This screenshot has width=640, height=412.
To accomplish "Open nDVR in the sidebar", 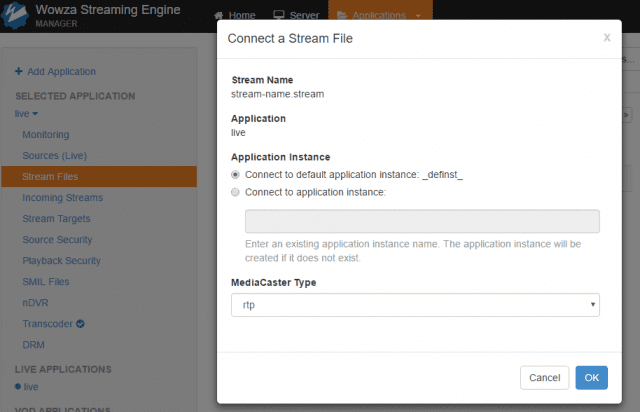I will tap(35, 303).
